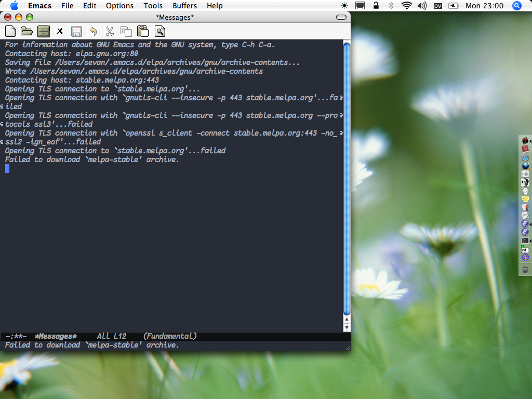Open the Tools menu

153,6
